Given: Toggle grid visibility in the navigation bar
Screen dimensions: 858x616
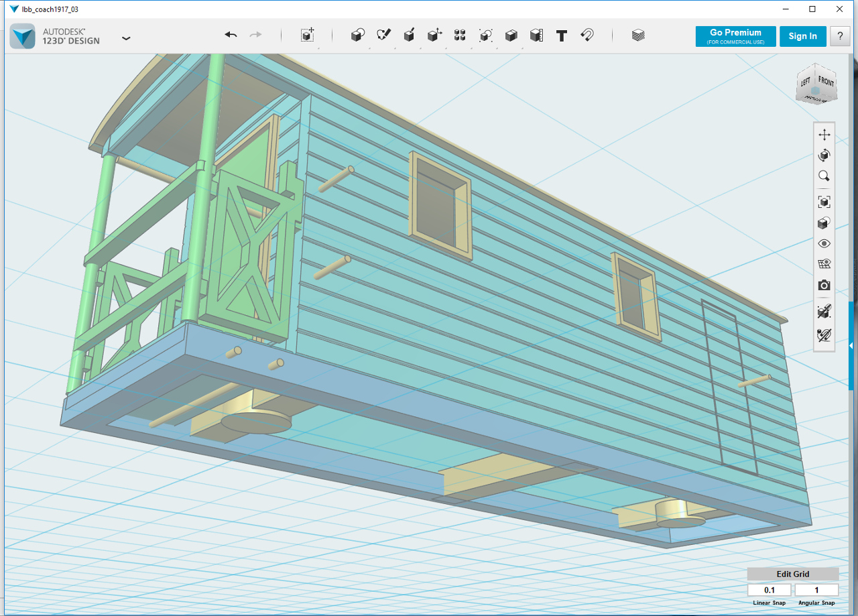Looking at the screenshot, I should coord(824,264).
